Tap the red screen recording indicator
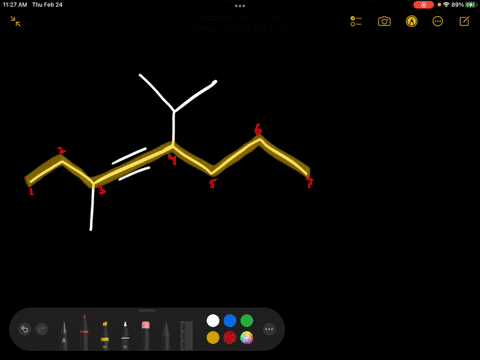Image resolution: width=480 pixels, height=360 pixels. point(424,5)
